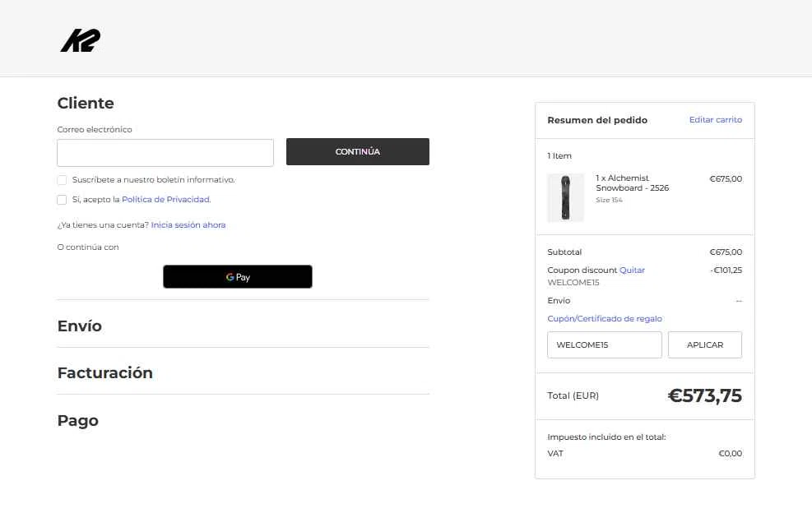Open the Política de Privacidad link
Screen dimensions: 812x527
[x=165, y=199]
